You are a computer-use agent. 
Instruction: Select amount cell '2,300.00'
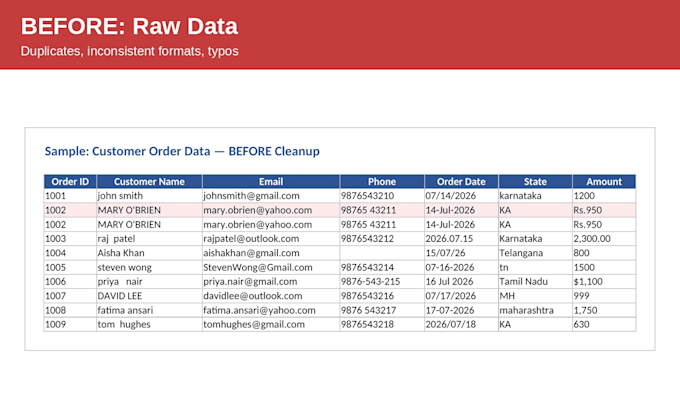click(x=604, y=239)
